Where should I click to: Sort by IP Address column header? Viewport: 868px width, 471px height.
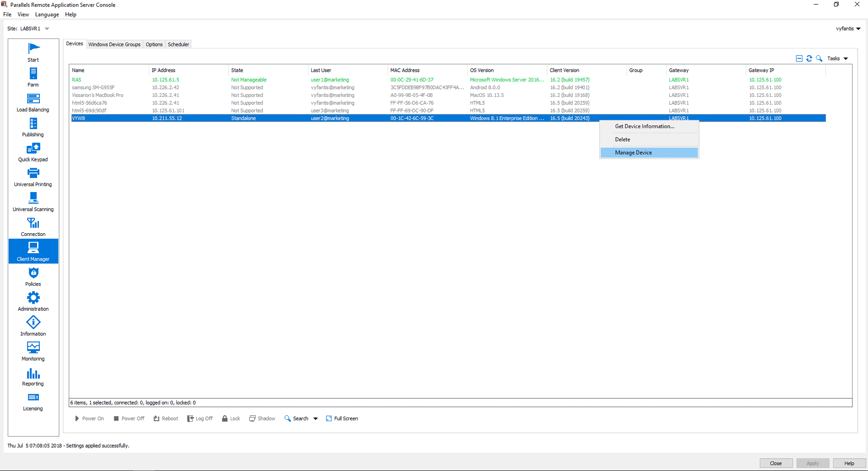coord(189,70)
